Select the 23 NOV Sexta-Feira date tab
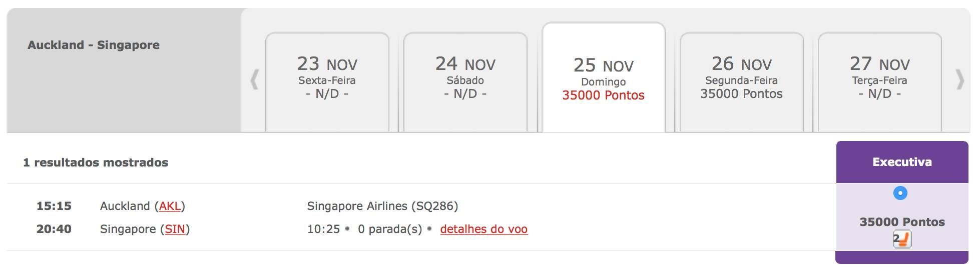 (327, 82)
